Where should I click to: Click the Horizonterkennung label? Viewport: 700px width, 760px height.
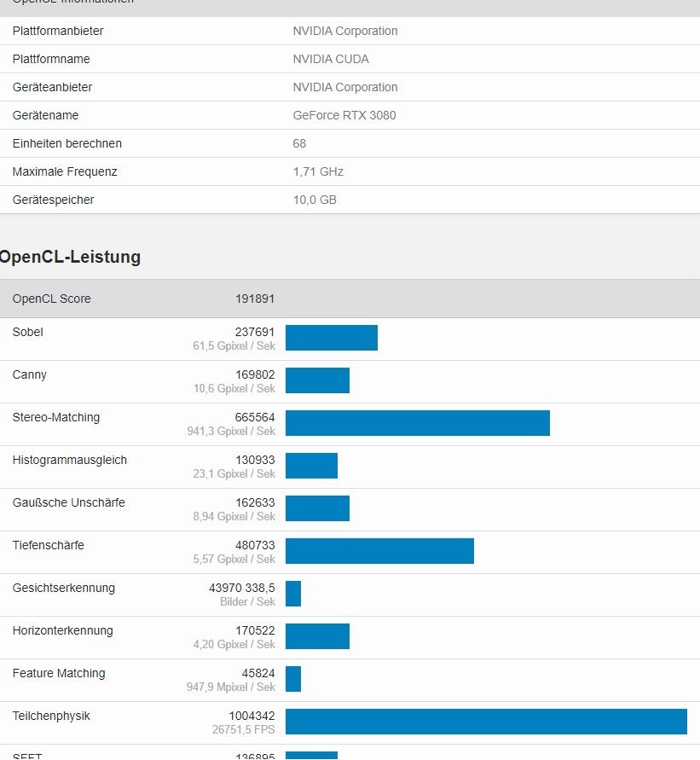63,630
